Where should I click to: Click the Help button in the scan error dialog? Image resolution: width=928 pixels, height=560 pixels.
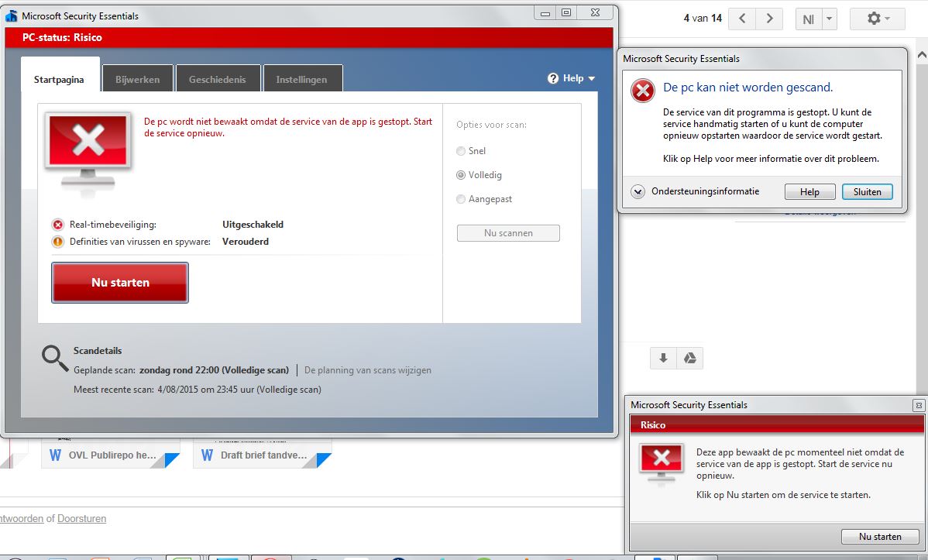click(x=809, y=192)
